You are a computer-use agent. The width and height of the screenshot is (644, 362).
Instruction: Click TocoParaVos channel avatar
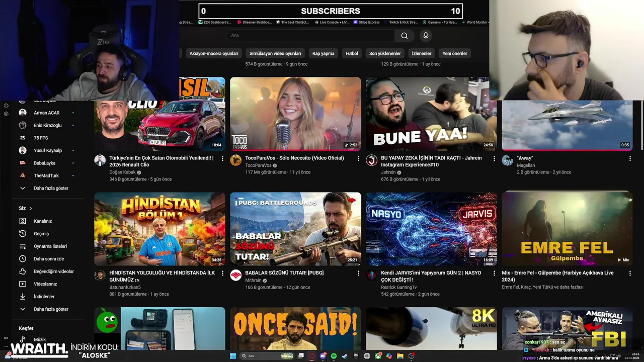click(236, 160)
